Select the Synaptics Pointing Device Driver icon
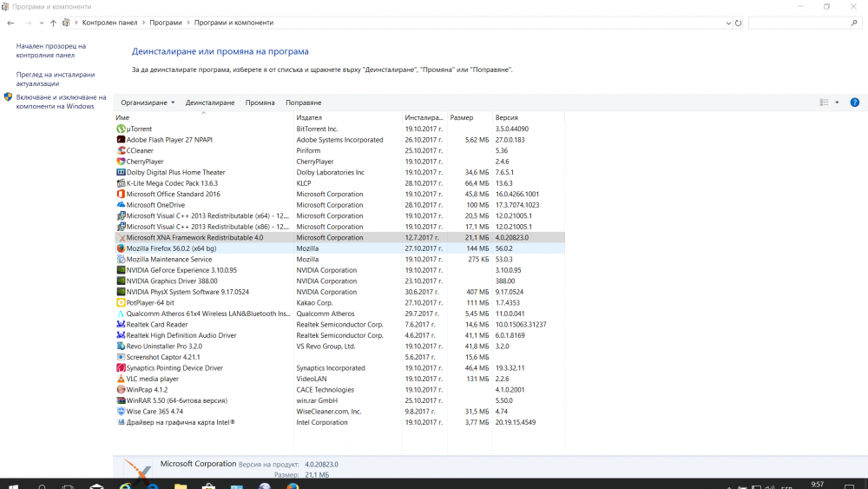Viewport: 868px width, 489px height. 121,367
